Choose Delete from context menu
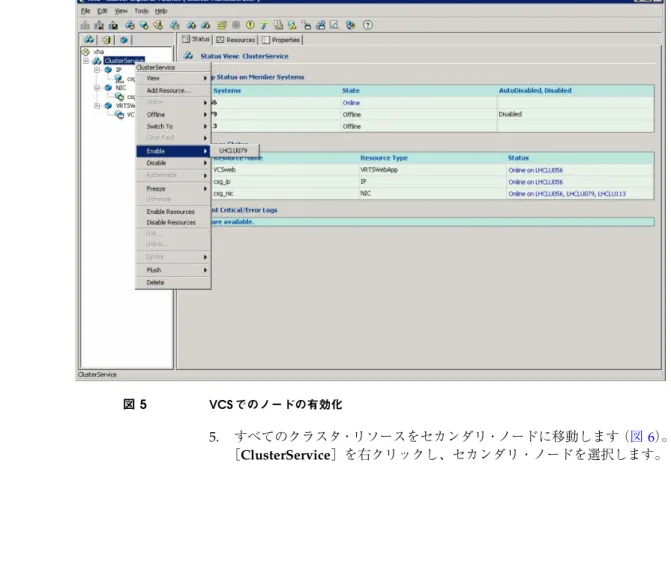671x571 pixels. click(173, 283)
